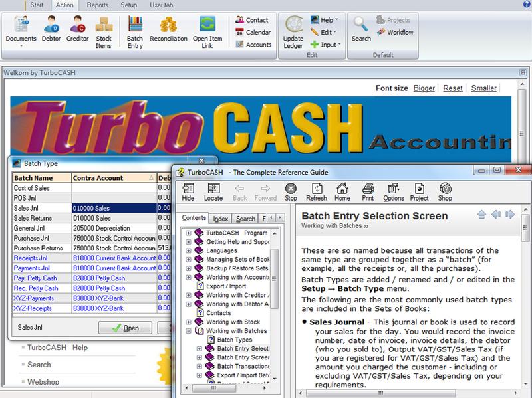532x398 pixels.
Task: Open the help Search tab
Action: point(245,219)
